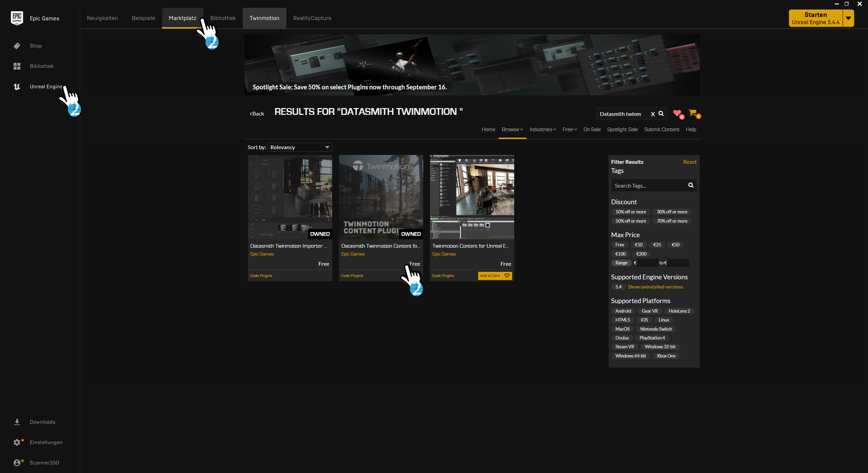Click Show uninstalled versions link
Screen dimensions: 868x473
tap(655, 287)
